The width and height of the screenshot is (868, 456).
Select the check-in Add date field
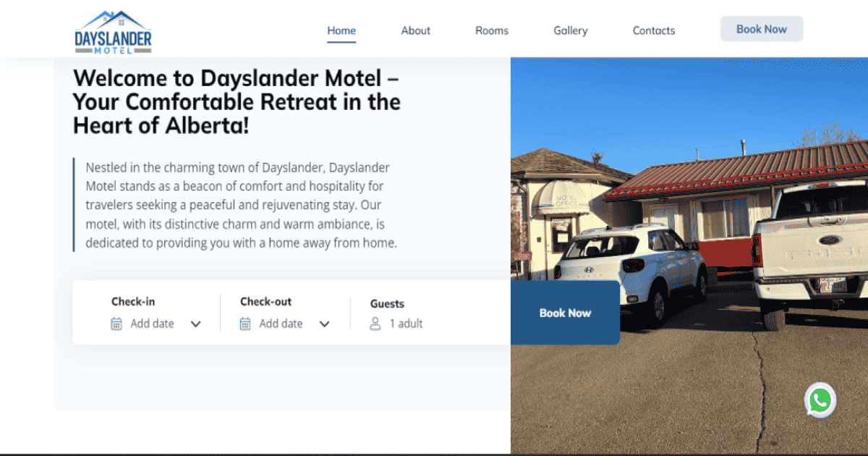pyautogui.click(x=153, y=324)
